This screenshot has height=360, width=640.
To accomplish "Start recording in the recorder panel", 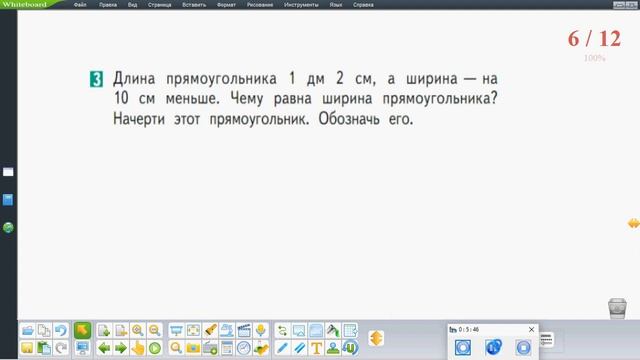I will pyautogui.click(x=463, y=347).
